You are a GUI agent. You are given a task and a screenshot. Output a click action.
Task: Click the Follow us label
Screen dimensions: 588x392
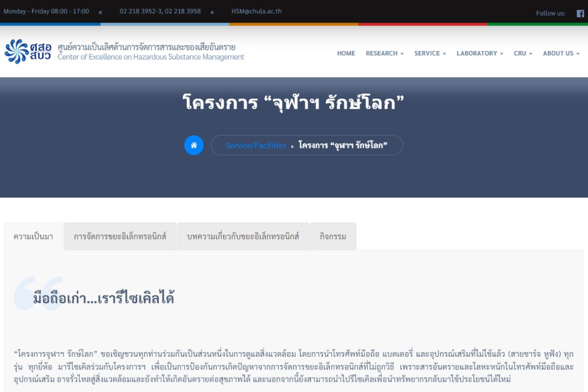(550, 13)
